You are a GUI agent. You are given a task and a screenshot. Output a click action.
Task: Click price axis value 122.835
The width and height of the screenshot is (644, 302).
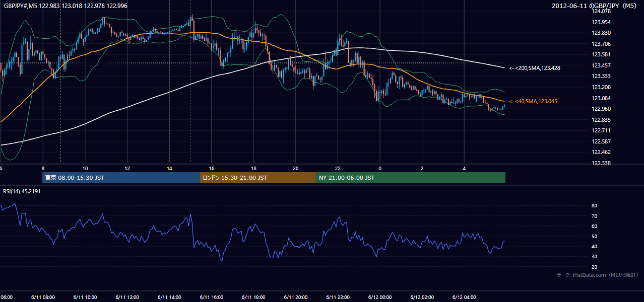602,120
